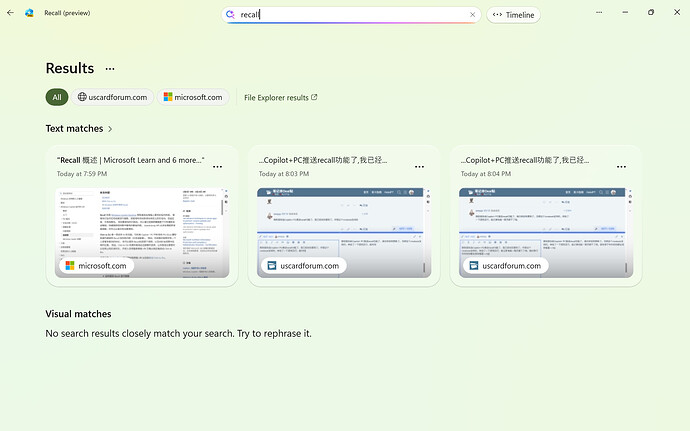Click 'Today at 8:04 PM' timestamp
690x431 pixels.
click(486, 174)
